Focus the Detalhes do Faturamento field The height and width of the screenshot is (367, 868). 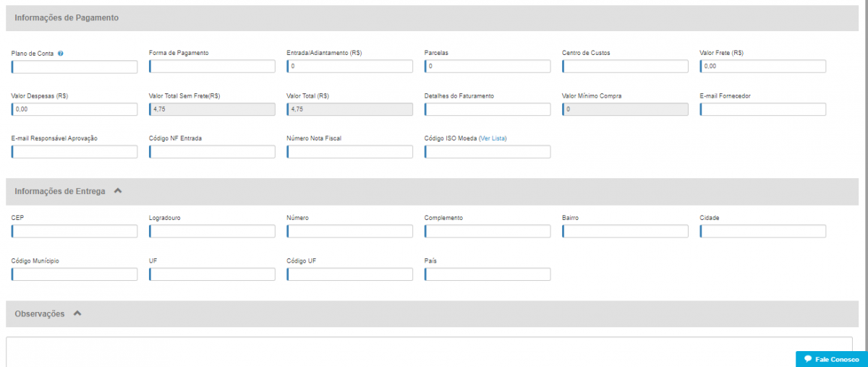488,109
